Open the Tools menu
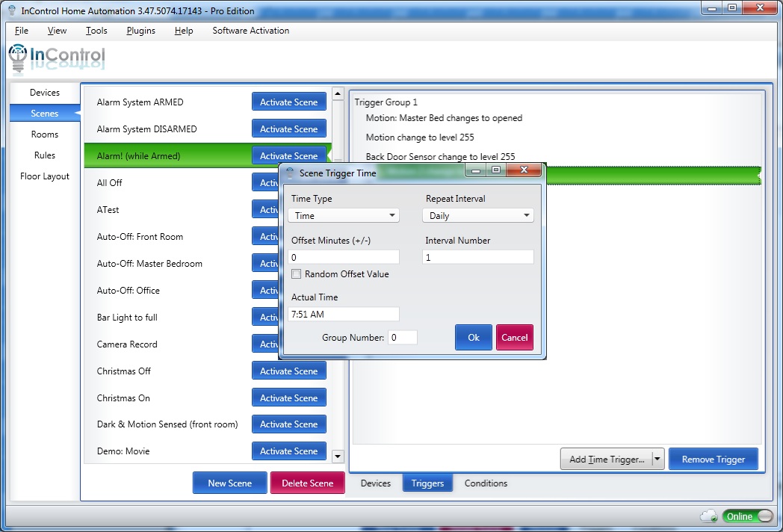 [x=96, y=31]
